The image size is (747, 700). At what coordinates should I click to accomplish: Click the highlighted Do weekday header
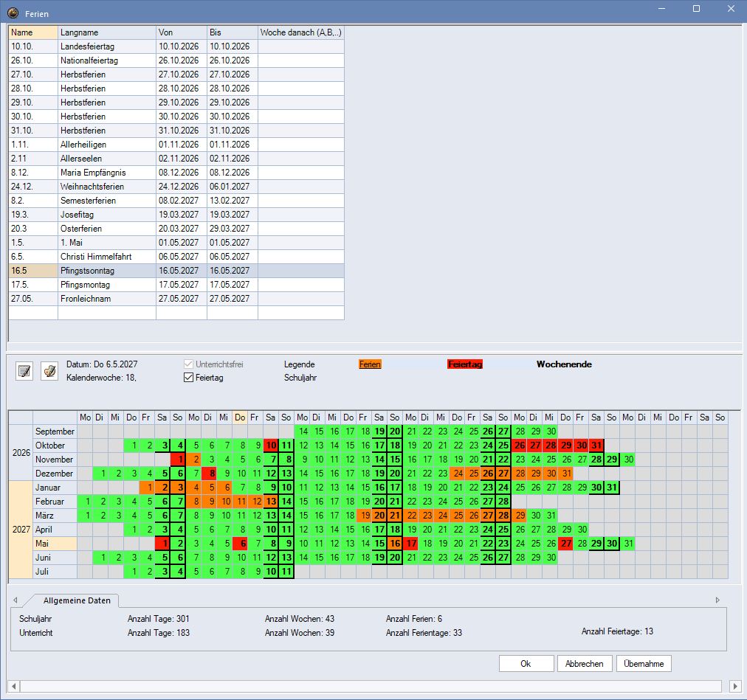240,417
